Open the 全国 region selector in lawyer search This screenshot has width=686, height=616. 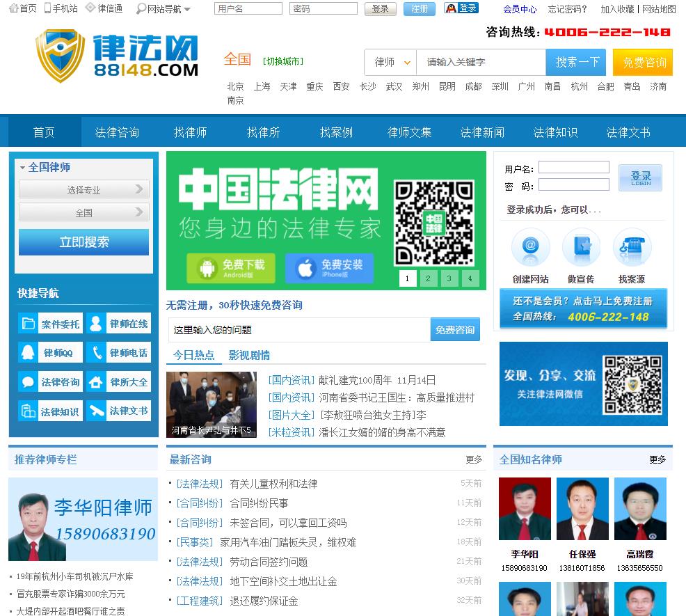[83, 213]
